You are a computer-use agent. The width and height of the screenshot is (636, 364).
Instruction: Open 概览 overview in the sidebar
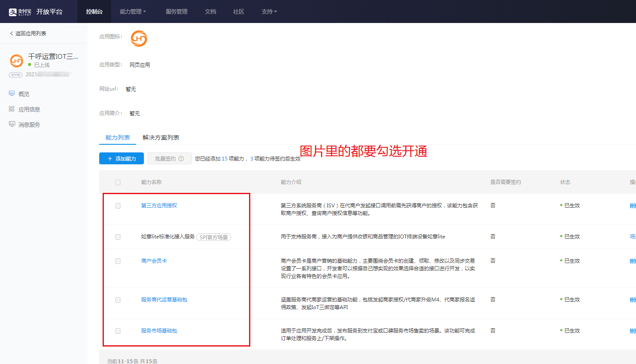[x=24, y=94]
